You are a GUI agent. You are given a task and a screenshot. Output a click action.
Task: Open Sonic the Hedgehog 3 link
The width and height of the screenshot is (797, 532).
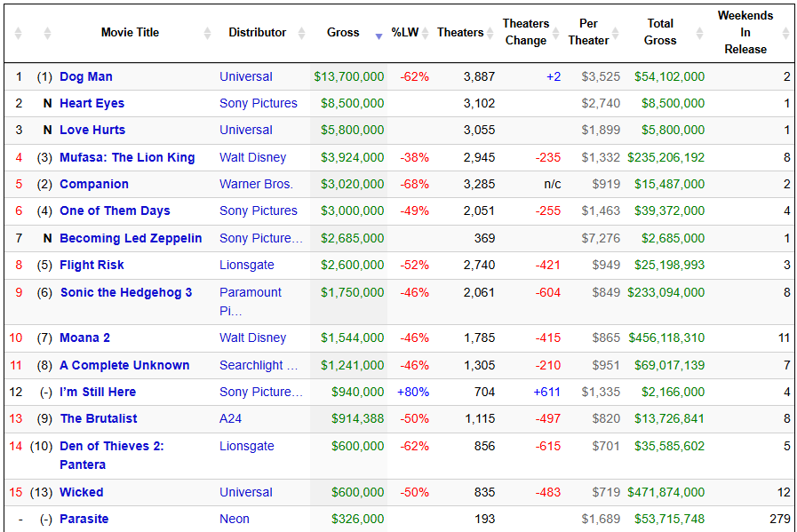coord(125,292)
